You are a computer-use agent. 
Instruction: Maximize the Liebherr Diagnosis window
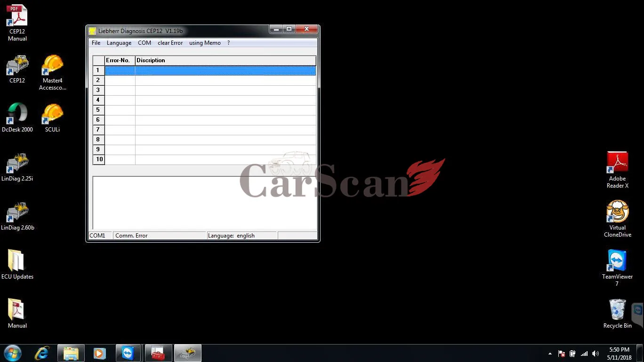(289, 29)
